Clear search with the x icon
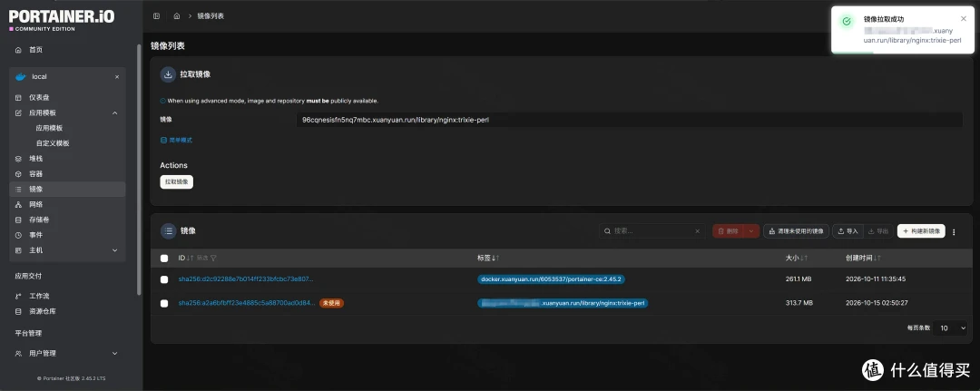The height and width of the screenshot is (391, 980). [698, 231]
